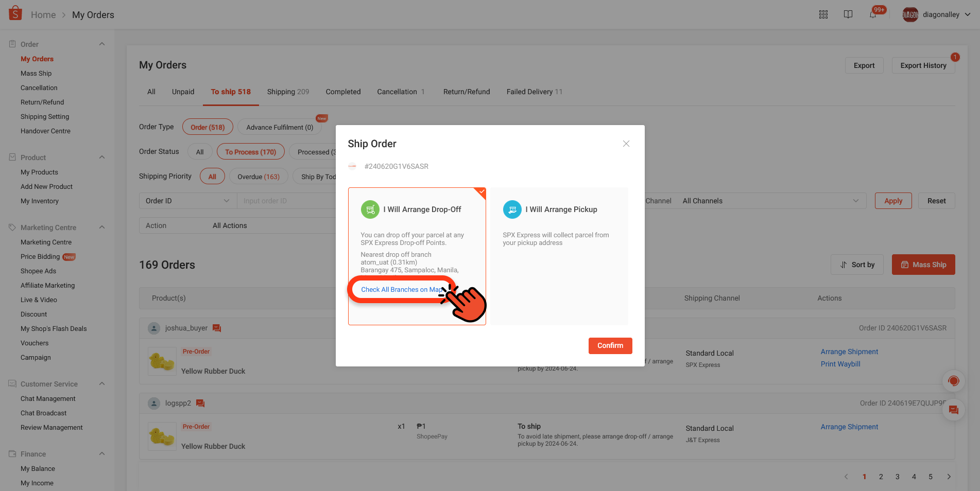The image size is (980, 491).
Task: Expand the Order ID filter dropdown
Action: (186, 201)
